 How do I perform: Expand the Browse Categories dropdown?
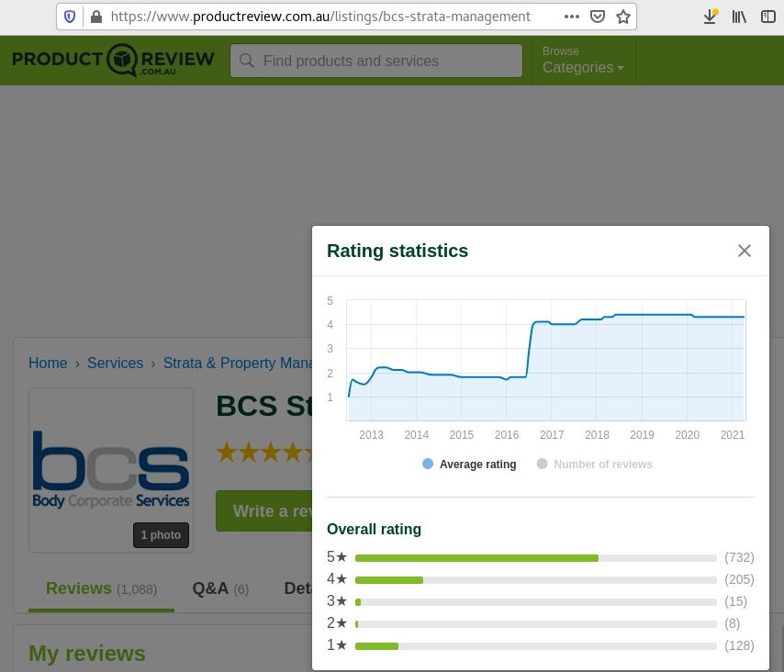[x=583, y=61]
